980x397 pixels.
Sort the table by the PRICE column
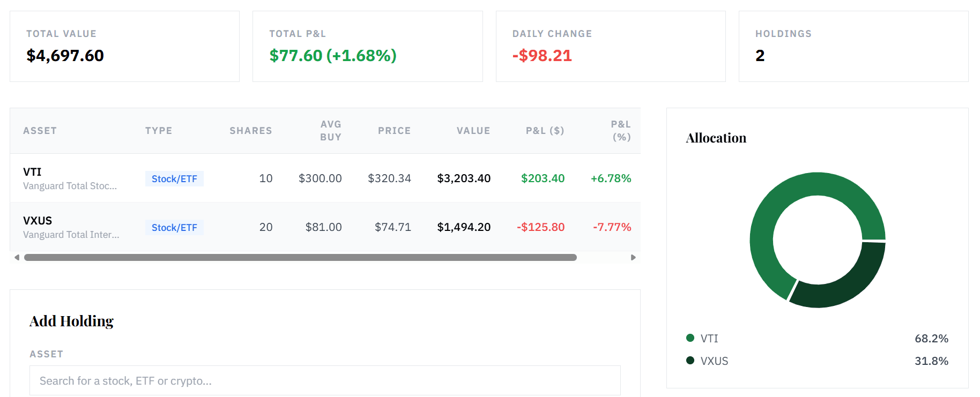(x=395, y=130)
